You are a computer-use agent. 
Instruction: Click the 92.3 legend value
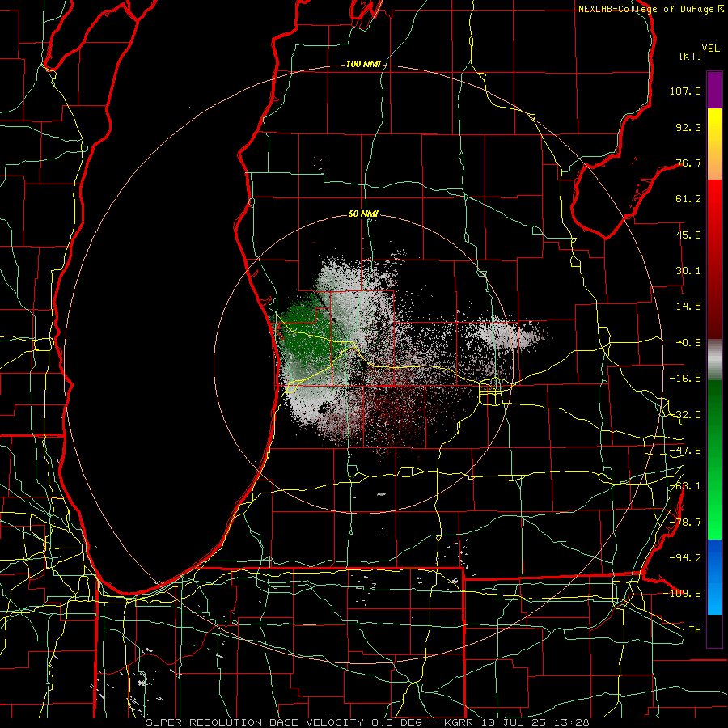(688, 127)
